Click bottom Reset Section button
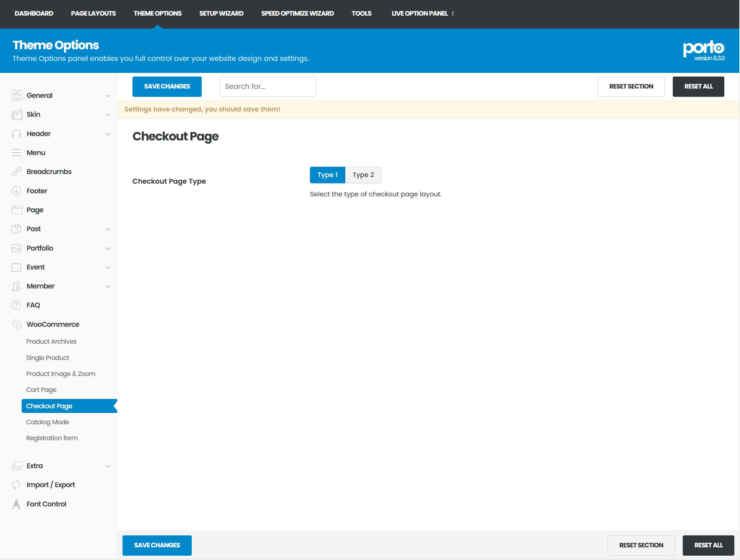The height and width of the screenshot is (560, 740). pyautogui.click(x=641, y=545)
